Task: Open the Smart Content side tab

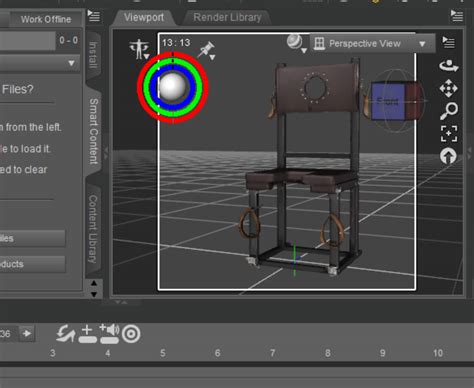Action: (94, 131)
